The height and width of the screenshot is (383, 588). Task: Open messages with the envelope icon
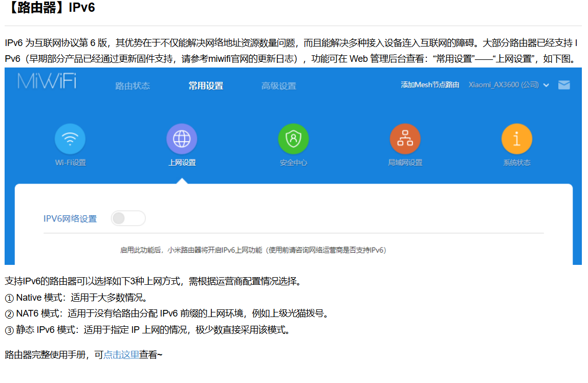coord(564,85)
